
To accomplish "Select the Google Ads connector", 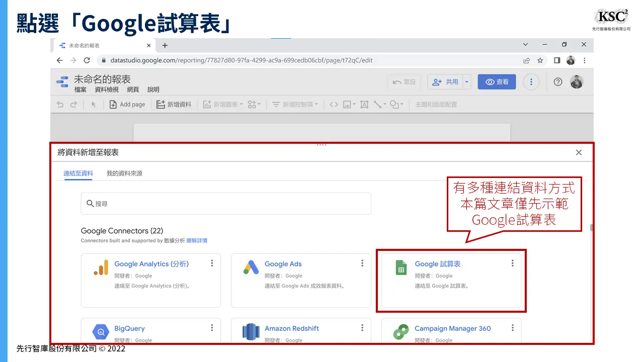I will click(301, 281).
